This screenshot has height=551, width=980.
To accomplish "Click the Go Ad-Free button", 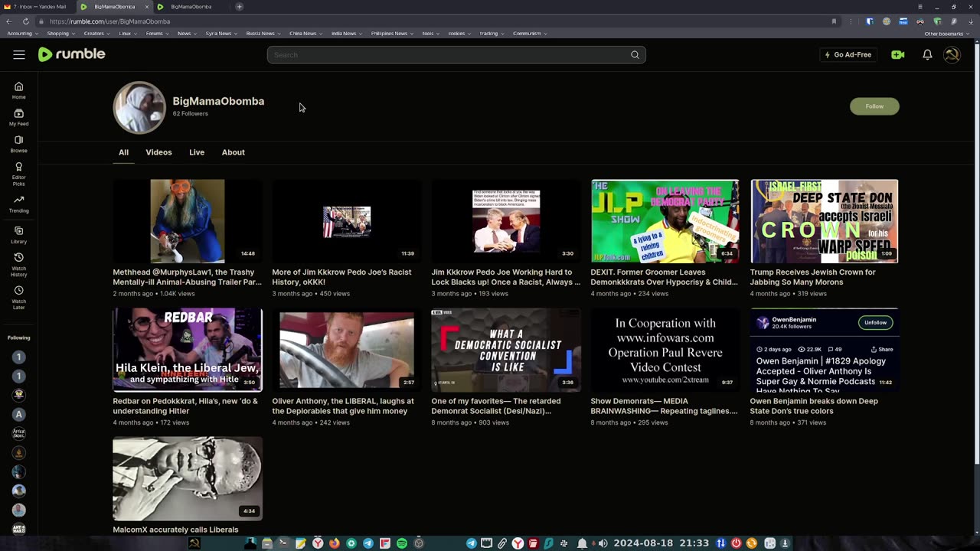I will [848, 55].
